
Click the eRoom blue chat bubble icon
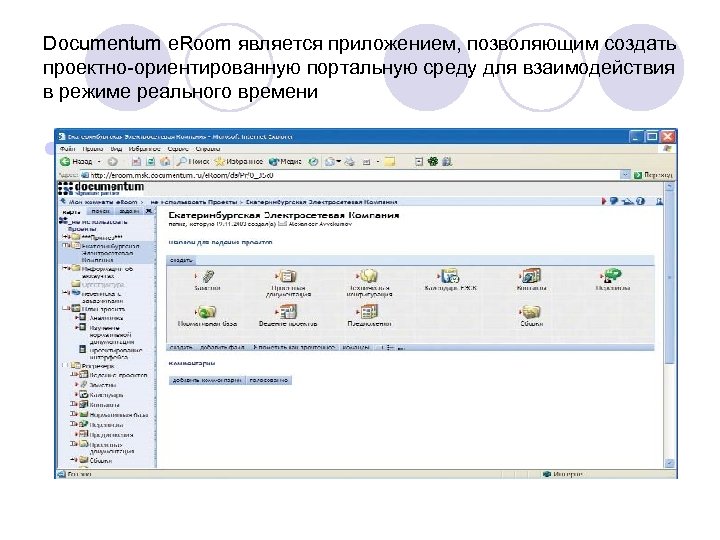[613, 201]
